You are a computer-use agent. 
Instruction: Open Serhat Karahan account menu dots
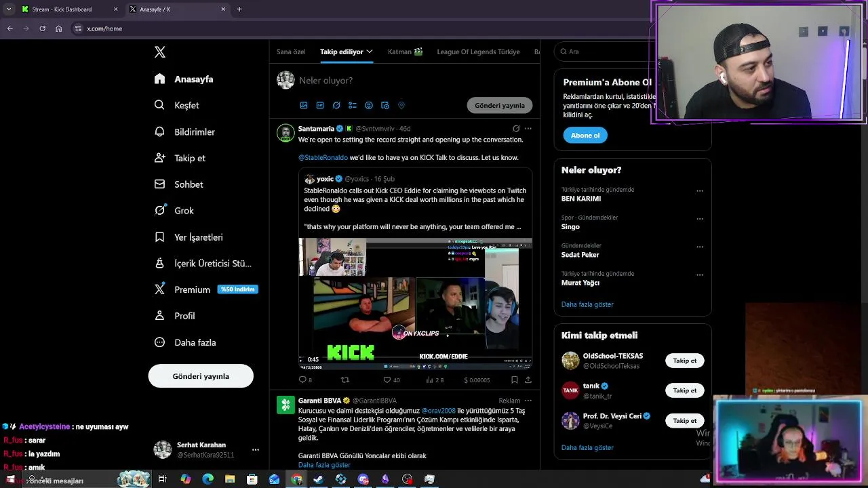(256, 450)
